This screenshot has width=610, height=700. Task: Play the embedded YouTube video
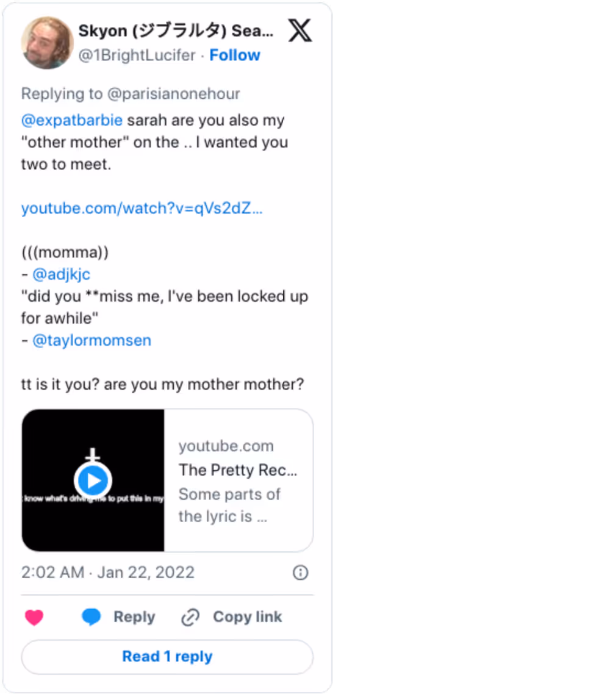click(93, 480)
